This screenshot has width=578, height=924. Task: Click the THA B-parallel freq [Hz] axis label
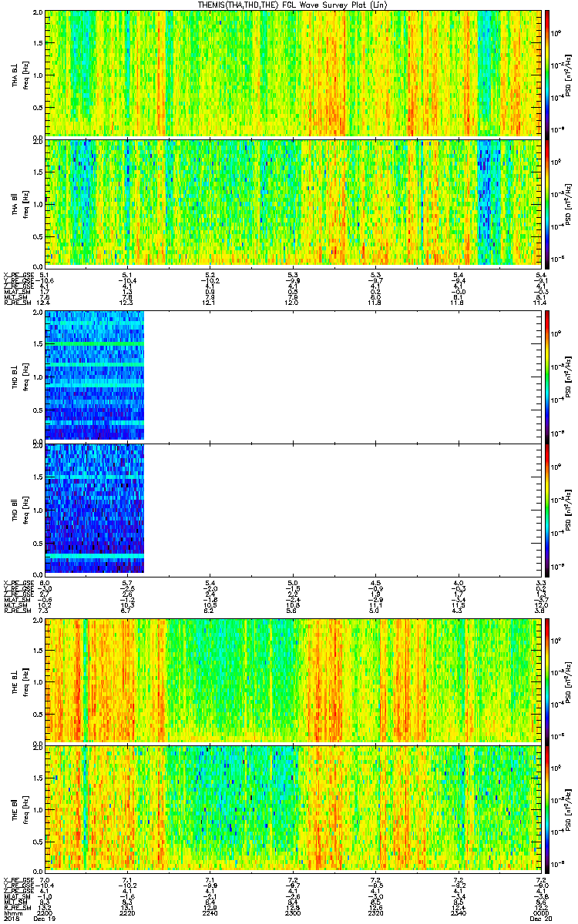[x=25, y=203]
